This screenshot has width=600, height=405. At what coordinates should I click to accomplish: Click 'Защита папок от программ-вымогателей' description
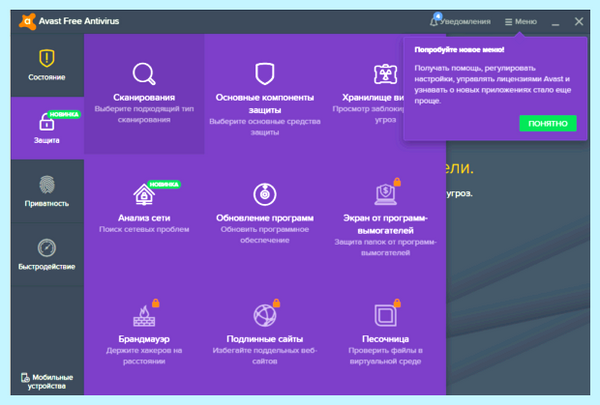click(385, 247)
